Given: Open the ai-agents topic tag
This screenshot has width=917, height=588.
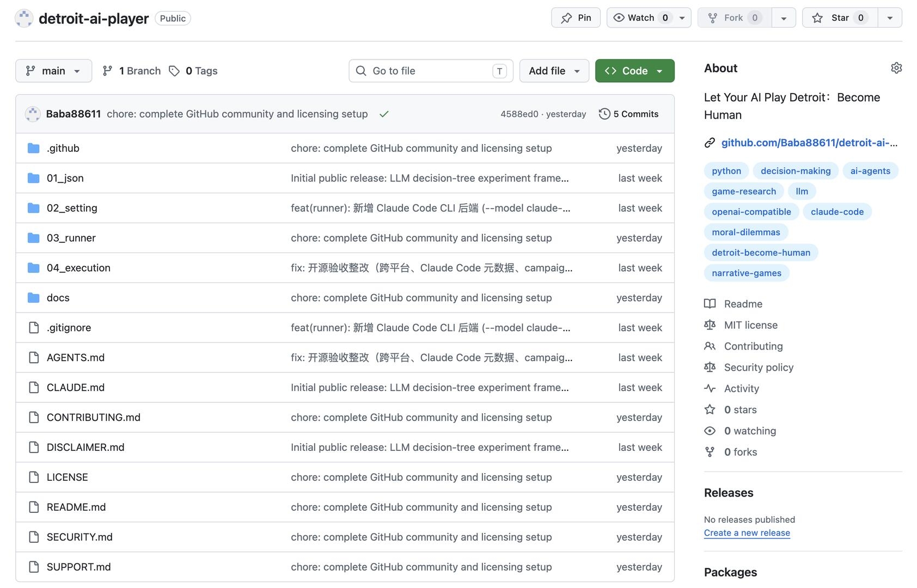Looking at the screenshot, I should tap(870, 171).
